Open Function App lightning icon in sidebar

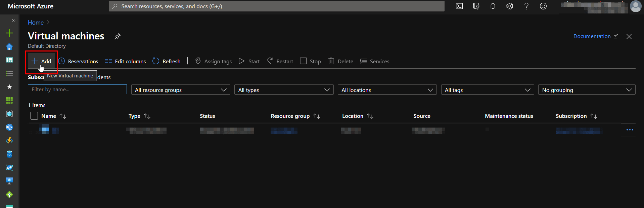pos(9,141)
